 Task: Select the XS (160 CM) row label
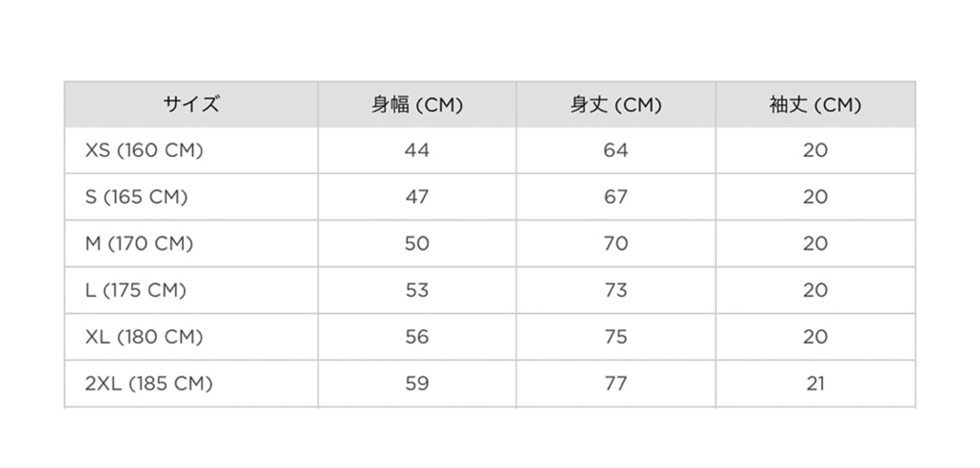[x=145, y=150]
